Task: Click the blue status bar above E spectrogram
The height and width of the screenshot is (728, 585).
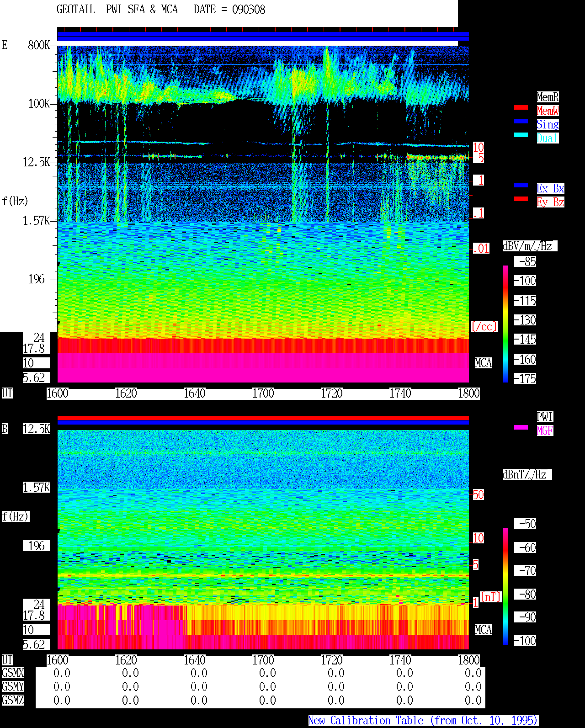Action: click(263, 37)
